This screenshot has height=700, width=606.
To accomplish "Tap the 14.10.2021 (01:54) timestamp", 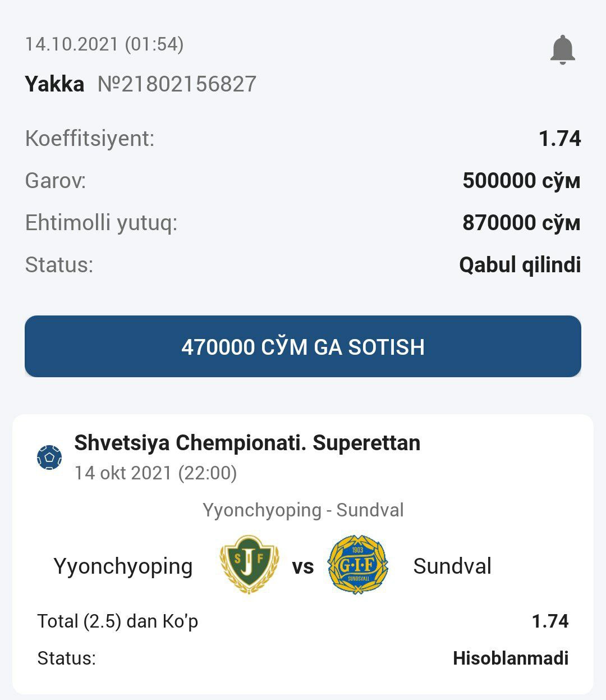I will (104, 44).
